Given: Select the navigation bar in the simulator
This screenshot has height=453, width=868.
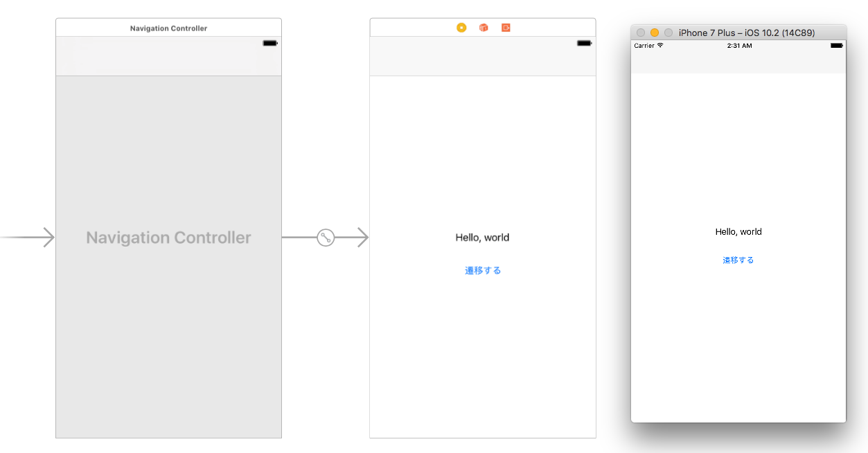Looking at the screenshot, I should (738, 62).
